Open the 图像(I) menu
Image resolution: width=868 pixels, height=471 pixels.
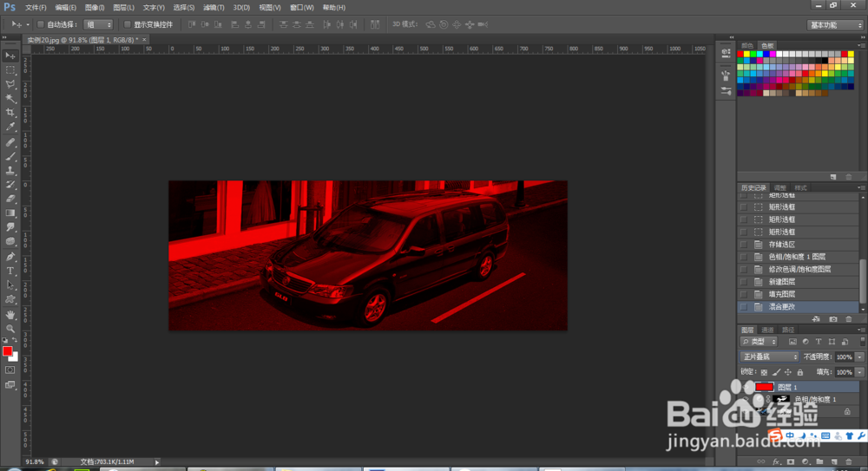[95, 8]
